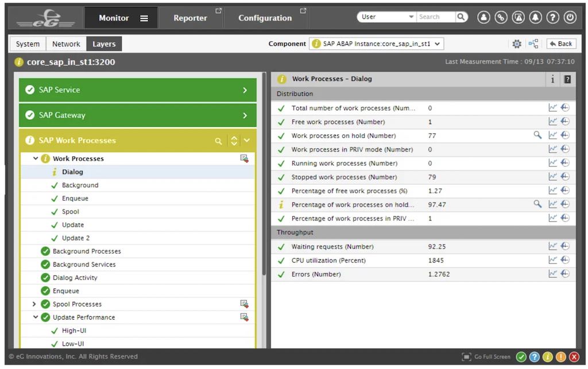Click the test config icon for Spool Processes
Viewport: 588px width, 369px height.
(x=244, y=304)
